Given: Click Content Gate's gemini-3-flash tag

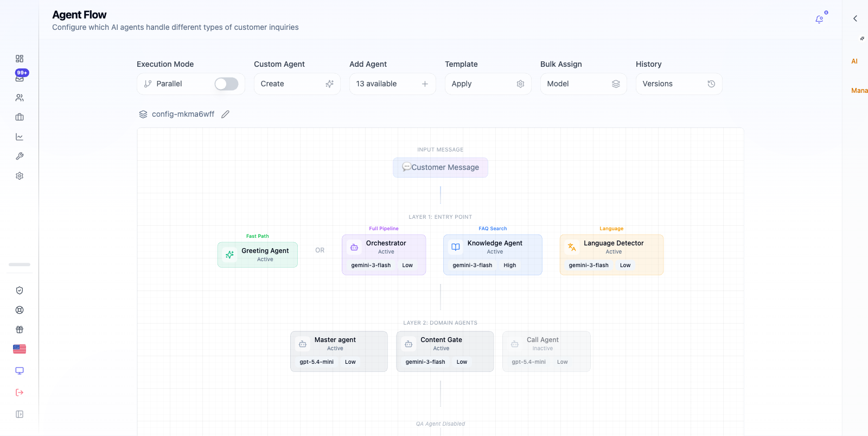Looking at the screenshot, I should coord(425,362).
